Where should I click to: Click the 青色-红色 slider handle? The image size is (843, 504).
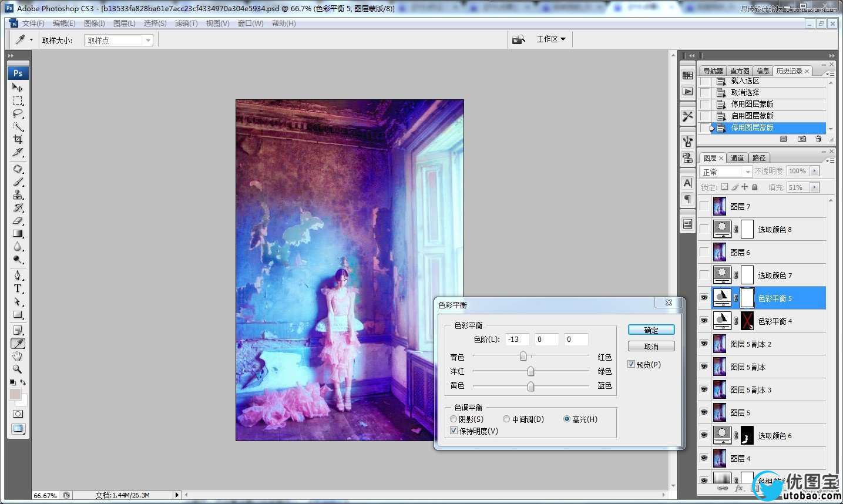tap(523, 357)
